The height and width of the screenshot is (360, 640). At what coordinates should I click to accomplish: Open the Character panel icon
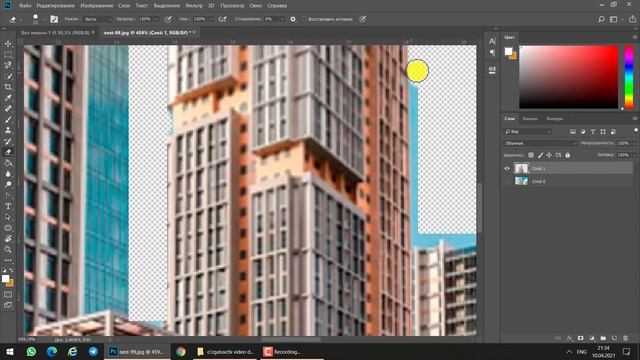click(x=492, y=41)
